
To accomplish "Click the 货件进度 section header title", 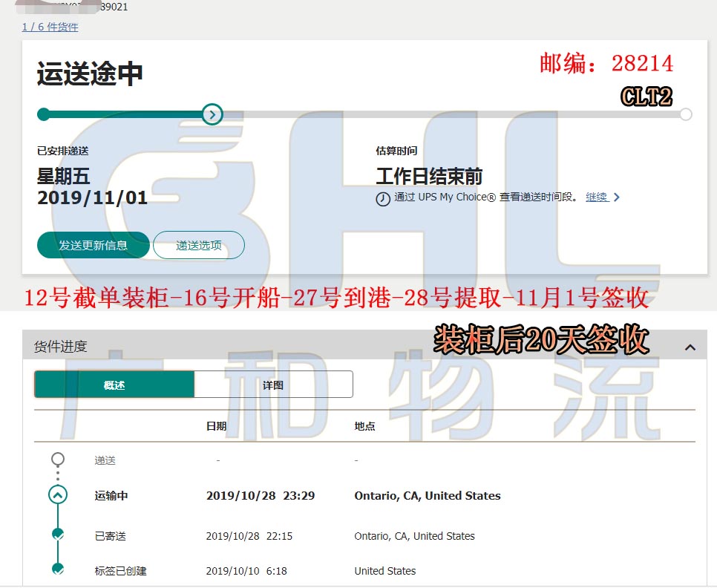I will click(x=61, y=346).
